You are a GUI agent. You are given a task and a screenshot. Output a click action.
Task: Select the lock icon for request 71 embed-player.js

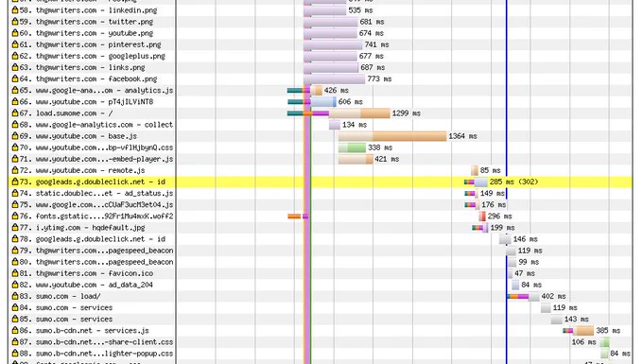point(15,159)
